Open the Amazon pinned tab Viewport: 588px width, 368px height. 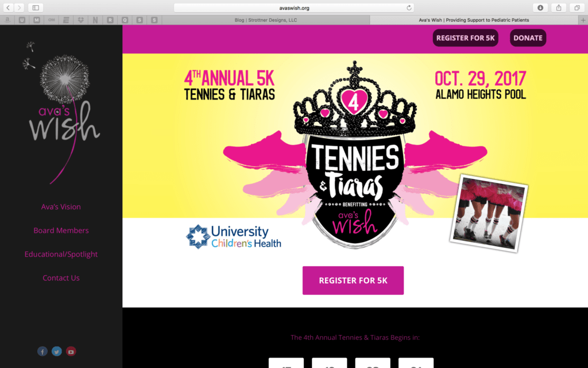[7, 20]
